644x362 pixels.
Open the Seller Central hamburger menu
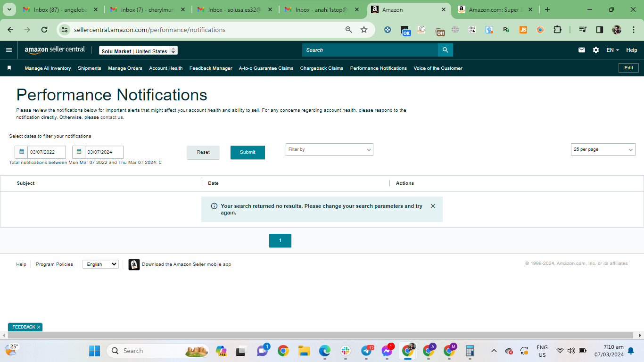click(x=9, y=50)
